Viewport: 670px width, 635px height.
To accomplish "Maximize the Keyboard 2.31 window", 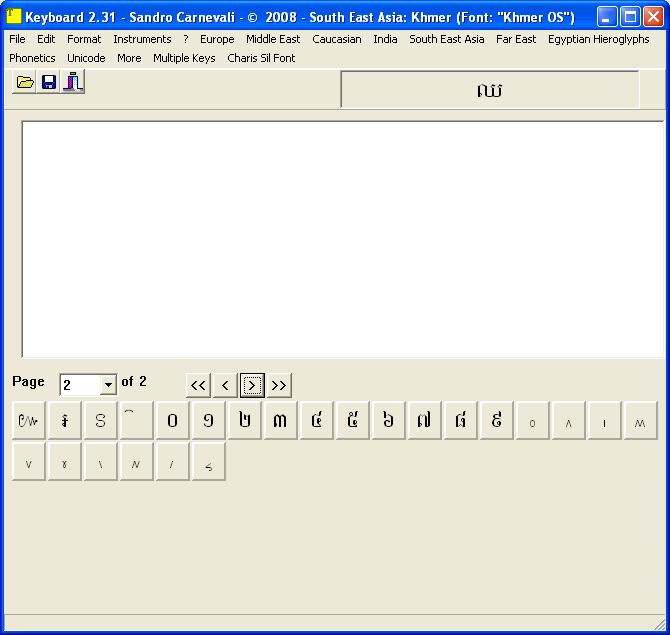I will 630,17.
